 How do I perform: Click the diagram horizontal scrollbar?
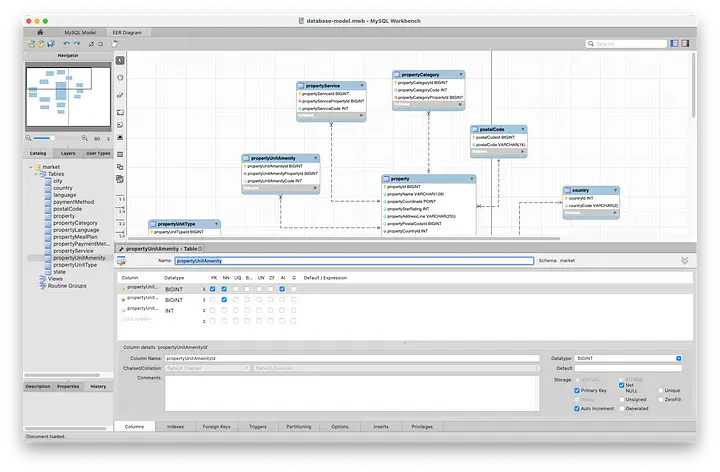(x=344, y=238)
